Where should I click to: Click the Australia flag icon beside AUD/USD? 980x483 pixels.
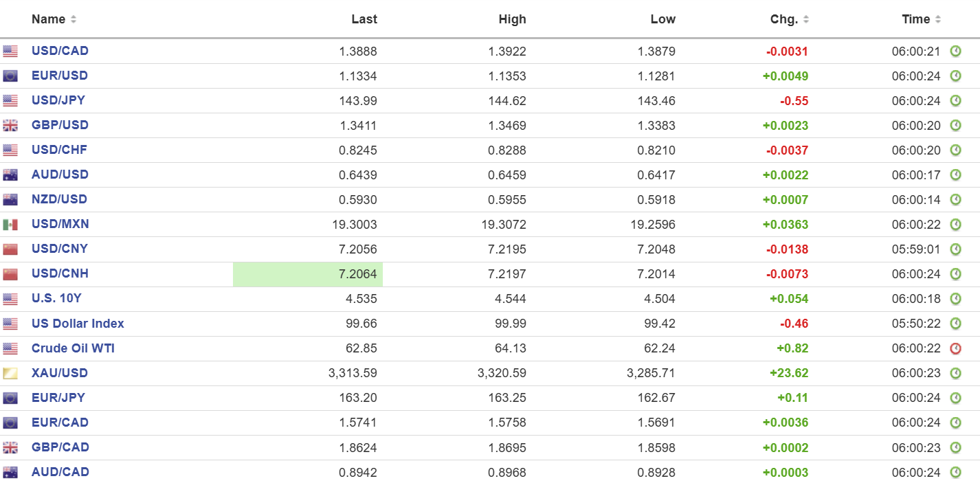pyautogui.click(x=10, y=175)
